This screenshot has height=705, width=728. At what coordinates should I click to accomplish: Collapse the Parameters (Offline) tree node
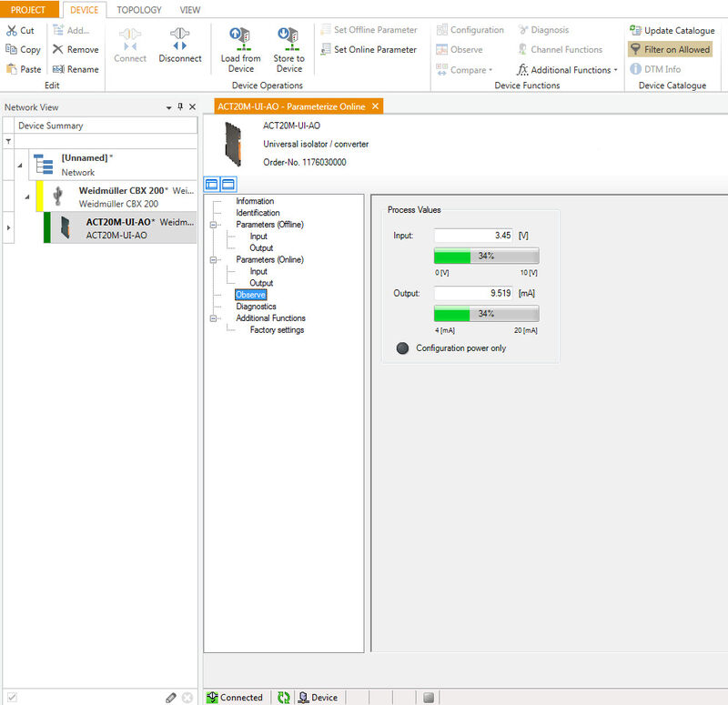(x=215, y=225)
